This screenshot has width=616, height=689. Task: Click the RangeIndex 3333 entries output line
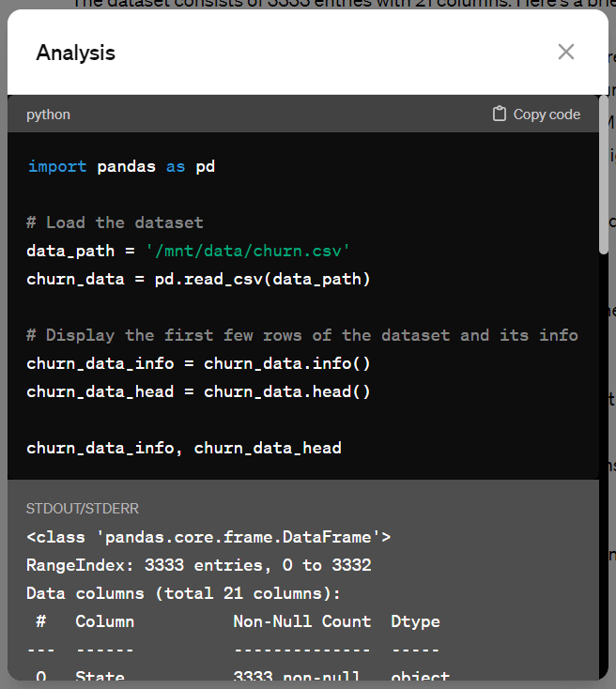click(198, 565)
